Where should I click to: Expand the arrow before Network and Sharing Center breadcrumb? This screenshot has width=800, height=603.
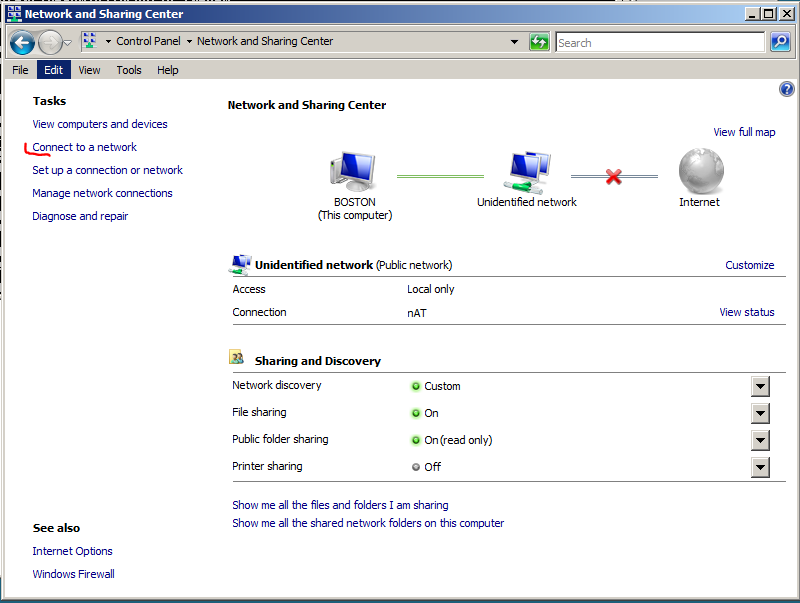[x=189, y=41]
